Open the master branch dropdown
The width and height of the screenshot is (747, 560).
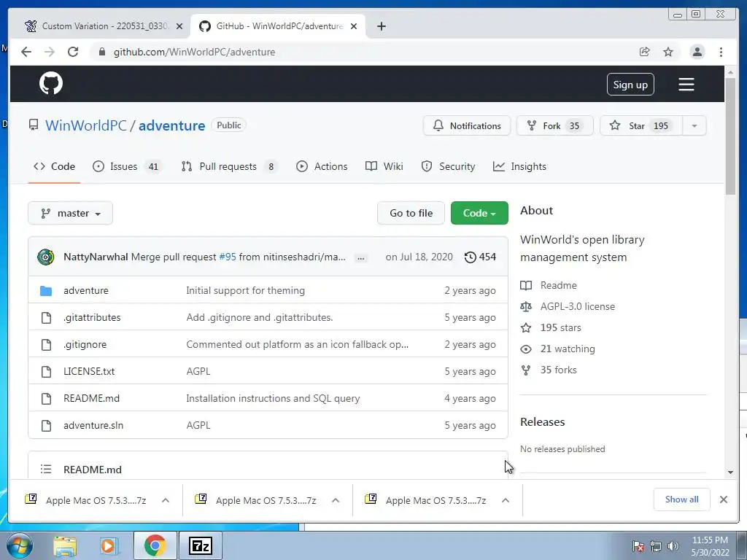(71, 213)
